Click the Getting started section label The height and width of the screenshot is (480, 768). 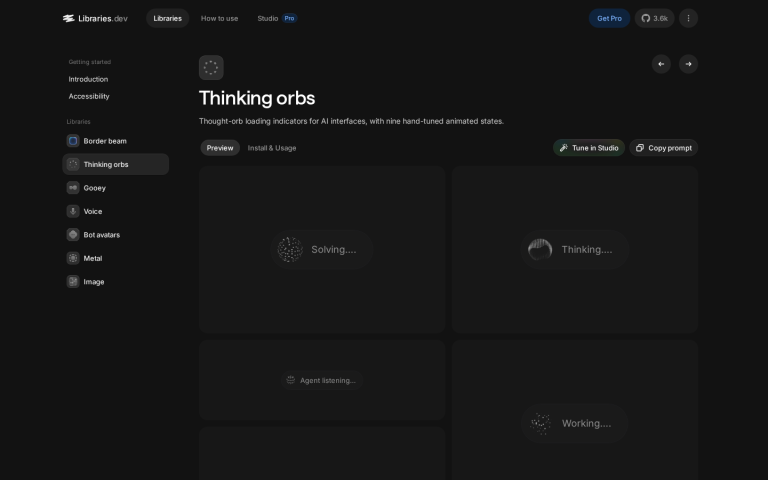(90, 62)
